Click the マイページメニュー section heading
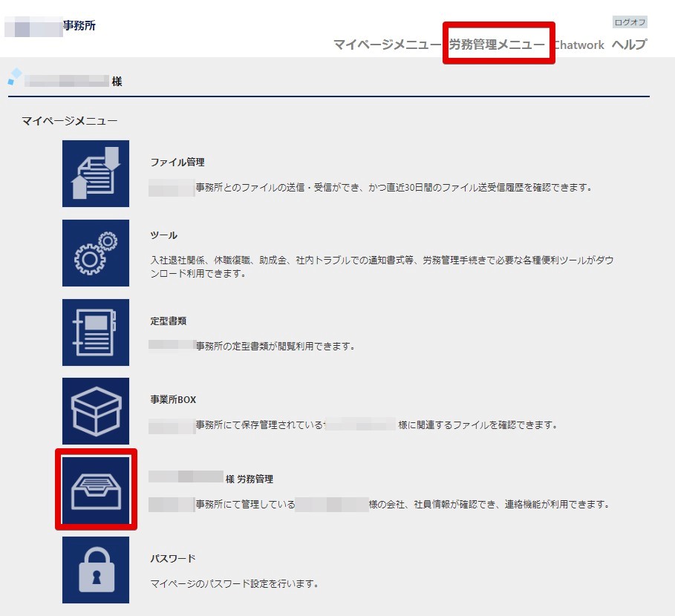 coord(69,121)
